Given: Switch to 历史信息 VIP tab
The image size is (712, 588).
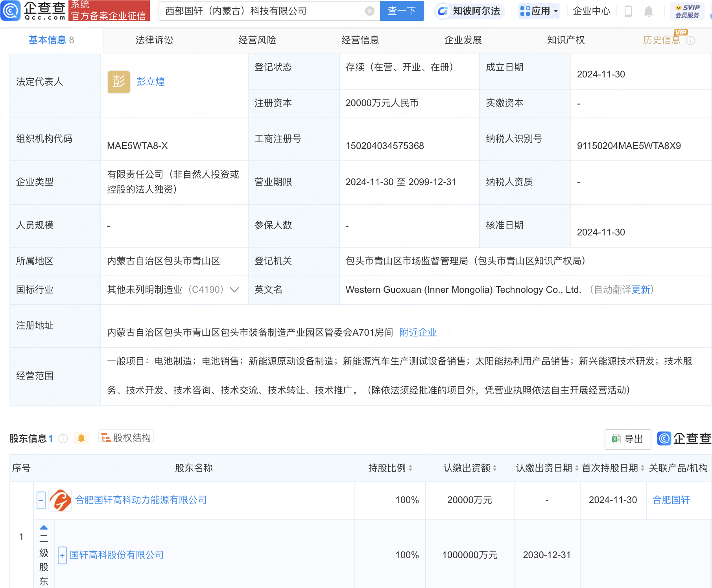Looking at the screenshot, I should pos(662,40).
